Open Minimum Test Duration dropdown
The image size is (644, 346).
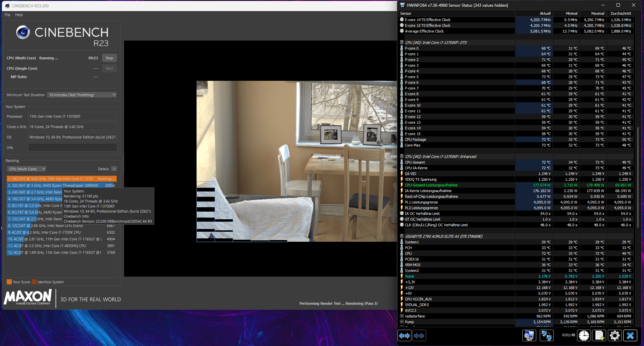(x=82, y=95)
